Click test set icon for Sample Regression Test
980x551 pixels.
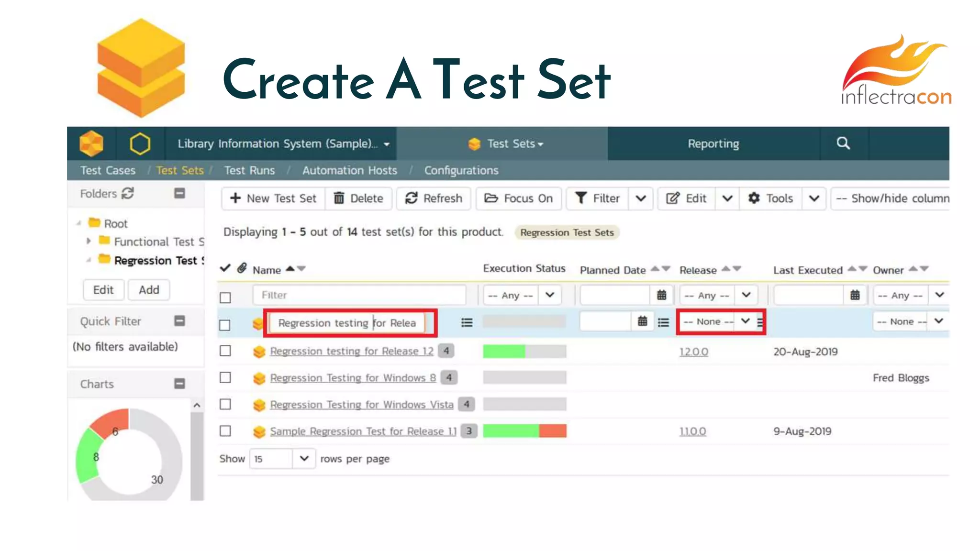(x=259, y=432)
